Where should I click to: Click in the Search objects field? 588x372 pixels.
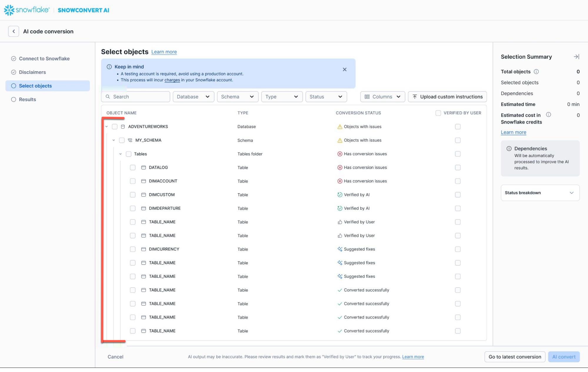click(x=138, y=97)
